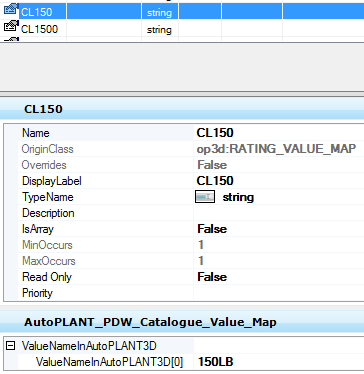Select the ValueNameInAutoPLANT3D[0] property label
The width and height of the screenshot is (364, 374).
pos(109,362)
